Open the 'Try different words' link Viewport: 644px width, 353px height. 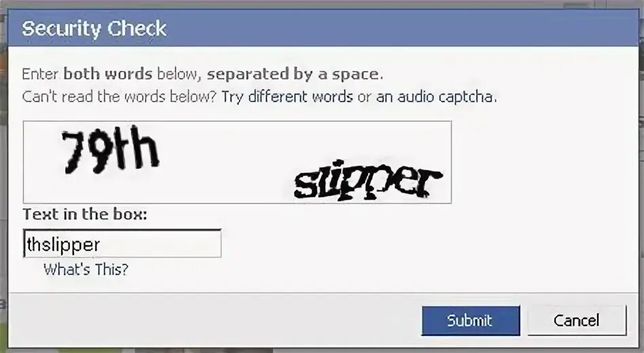tap(287, 97)
